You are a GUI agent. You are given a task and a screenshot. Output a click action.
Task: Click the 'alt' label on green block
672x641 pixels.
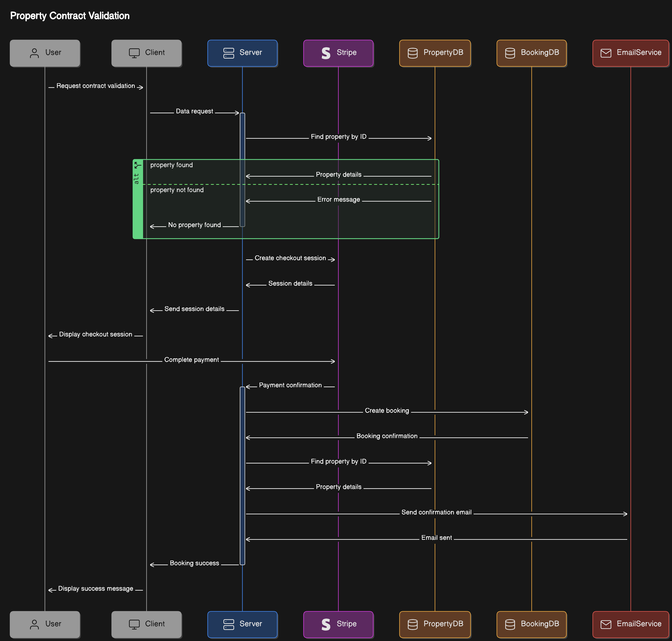(x=137, y=179)
